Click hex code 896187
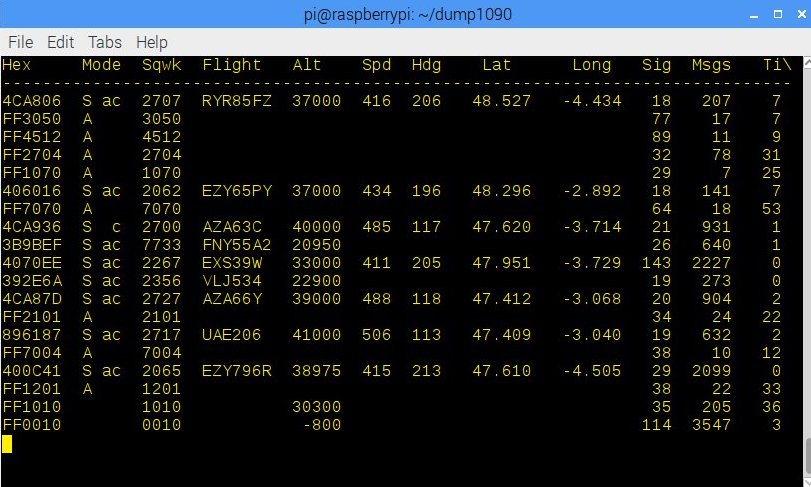 pos(32,335)
